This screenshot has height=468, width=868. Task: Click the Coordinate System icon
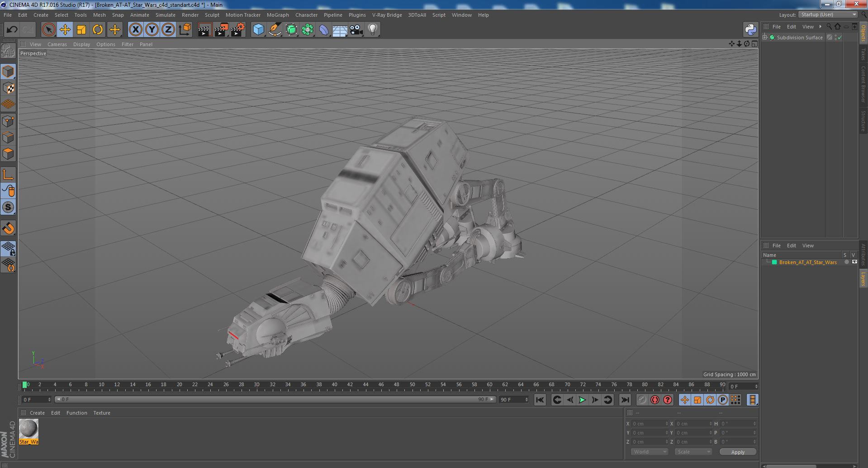click(185, 30)
